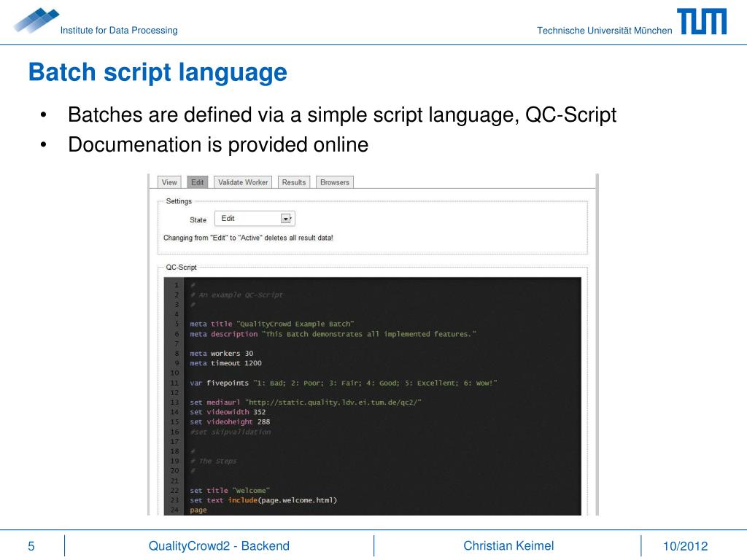Viewport: 747px width, 560px height.
Task: Click the 'meta workers 30' line
Action: point(222,354)
